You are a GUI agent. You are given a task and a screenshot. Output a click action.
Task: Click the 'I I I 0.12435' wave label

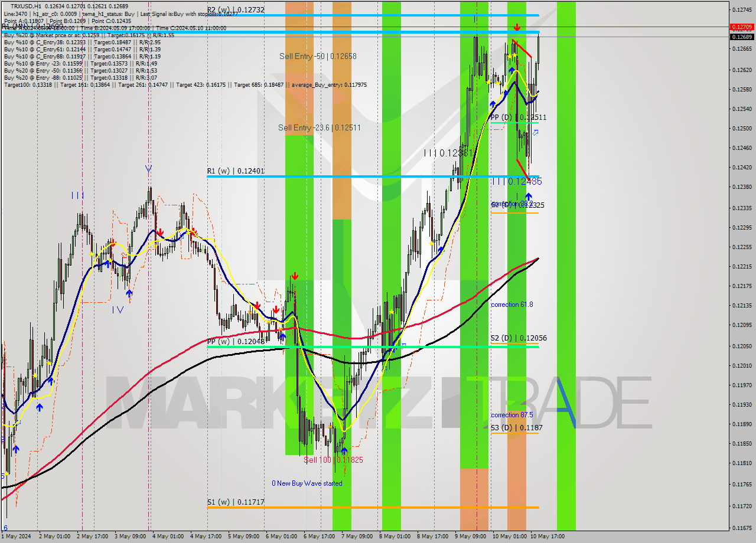click(517, 182)
